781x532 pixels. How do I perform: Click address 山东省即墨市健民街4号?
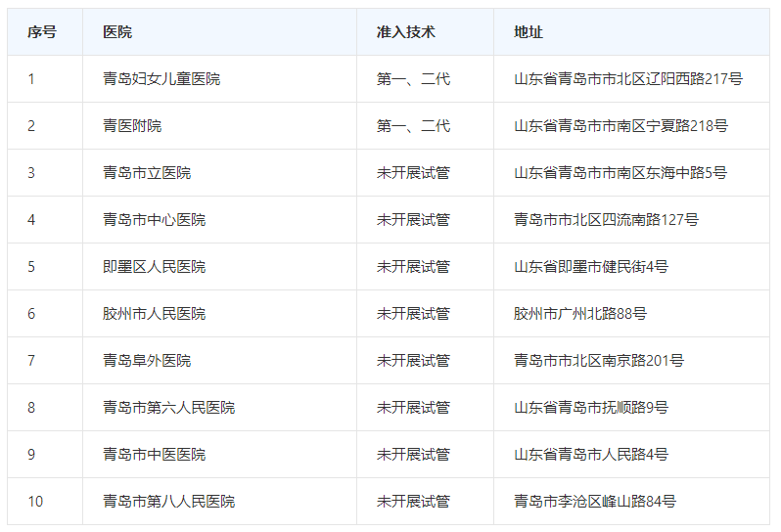click(x=591, y=267)
